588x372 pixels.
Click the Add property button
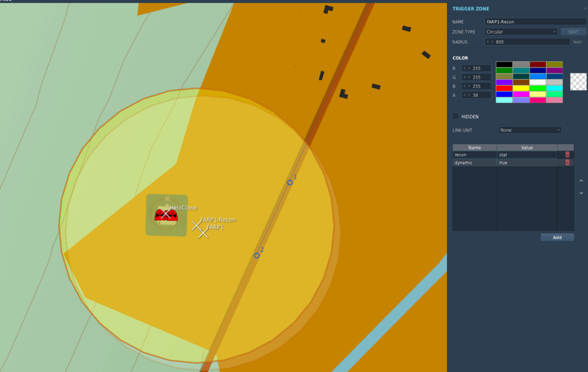click(557, 237)
